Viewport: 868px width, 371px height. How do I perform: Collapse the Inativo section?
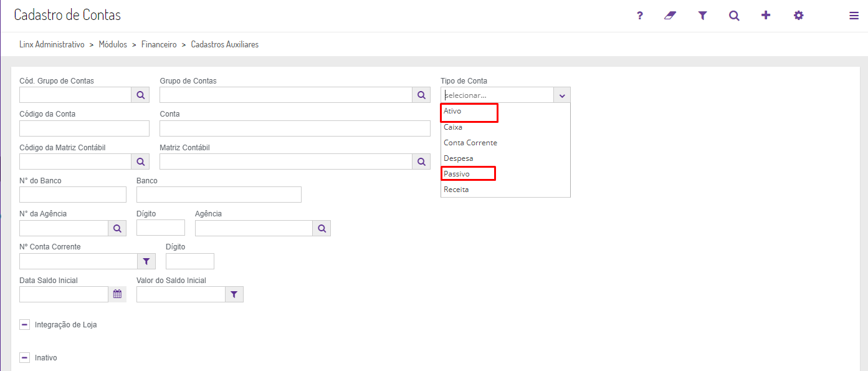[25, 358]
